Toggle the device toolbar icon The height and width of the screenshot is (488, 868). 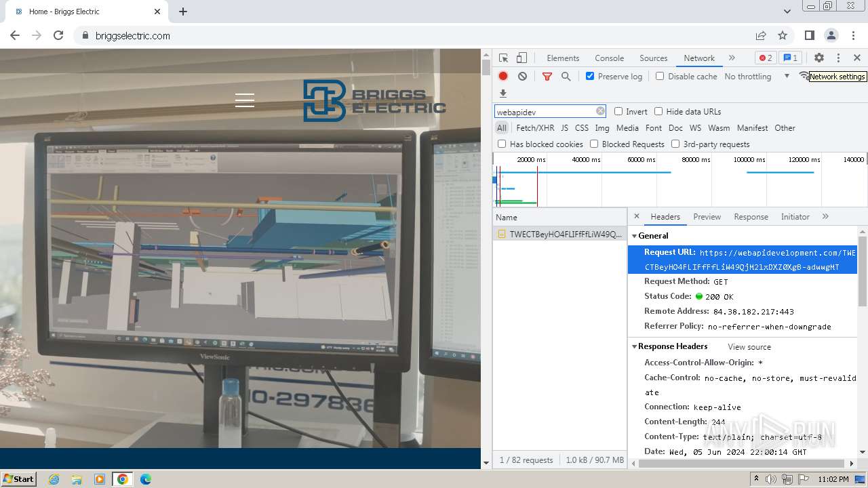coord(521,58)
